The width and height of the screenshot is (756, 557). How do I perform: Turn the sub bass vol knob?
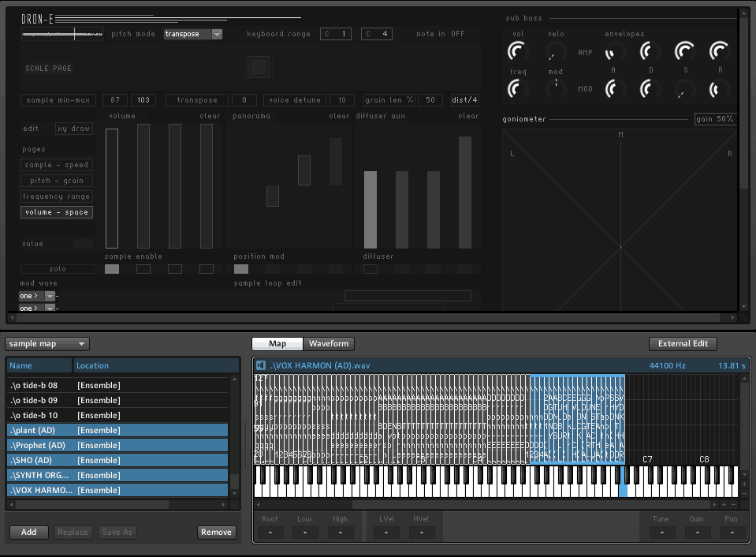point(517,52)
